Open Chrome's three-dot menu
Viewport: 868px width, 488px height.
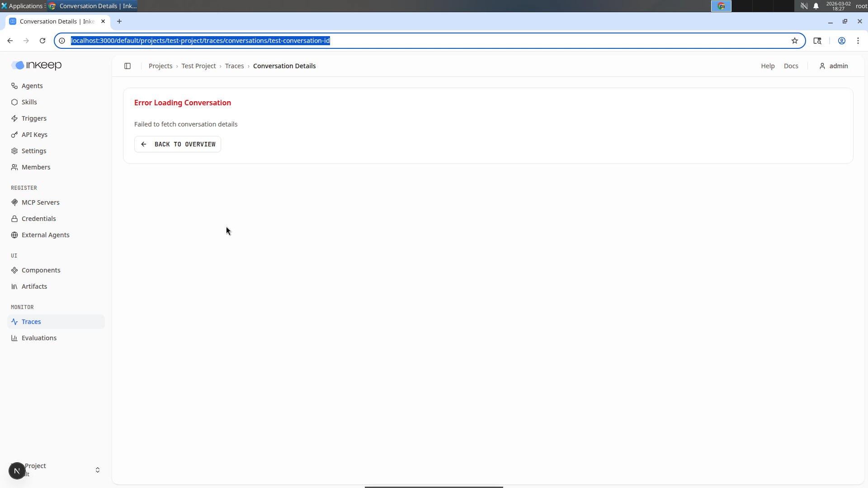tap(858, 41)
